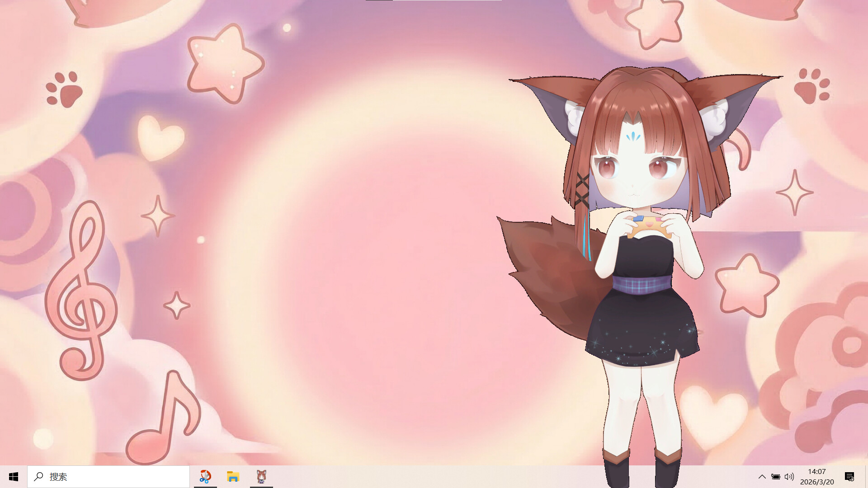Open the scissors snipping app in taskbar
Viewport: 868px width, 488px height.
coord(205,476)
